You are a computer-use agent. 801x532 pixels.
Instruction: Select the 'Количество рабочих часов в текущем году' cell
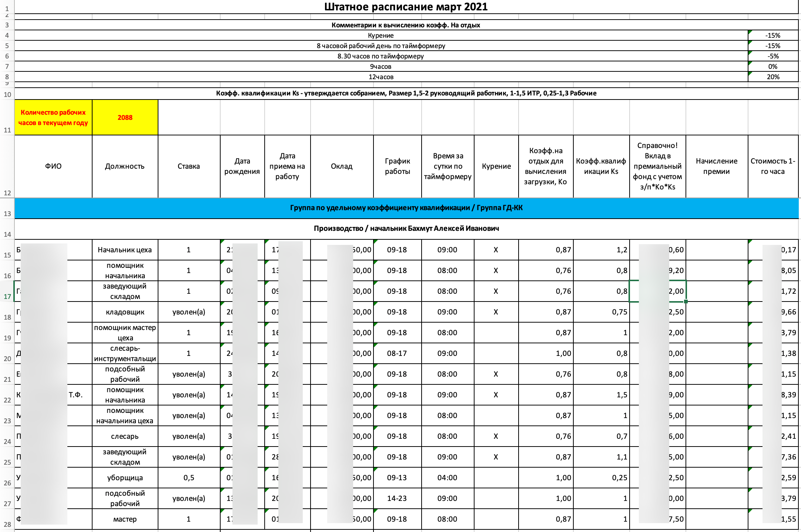[x=53, y=118]
